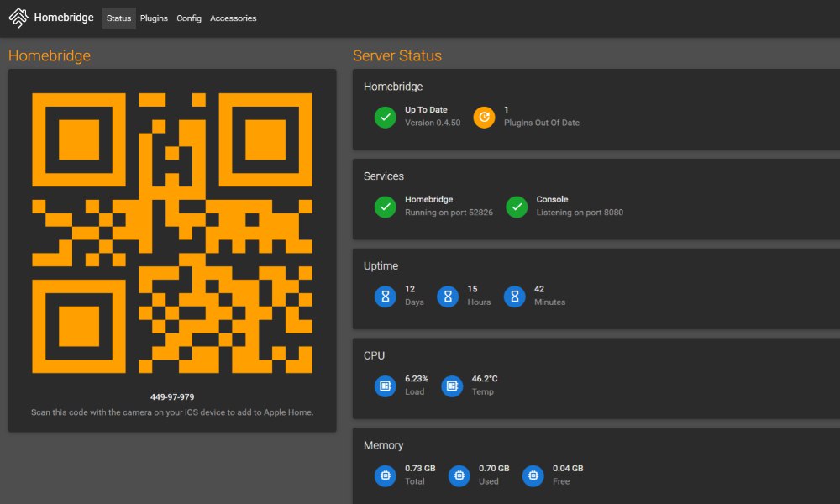The width and height of the screenshot is (840, 504).
Task: Click the 'Plugins Out Of Date' label
Action: (542, 123)
